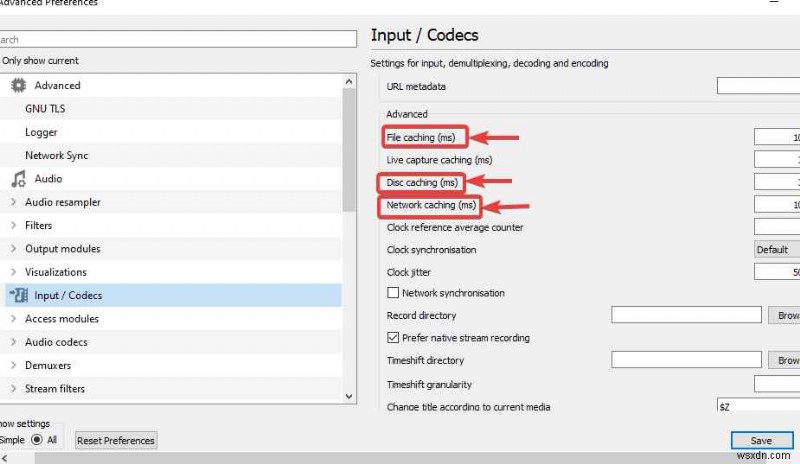Enable the Network synchronisation checkbox
Image resolution: width=800 pixels, height=464 pixels.
[x=393, y=293]
